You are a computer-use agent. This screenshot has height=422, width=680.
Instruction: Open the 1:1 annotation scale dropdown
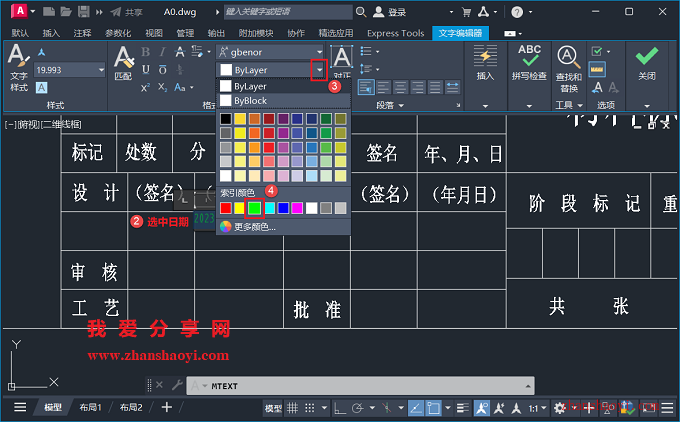pyautogui.click(x=537, y=408)
